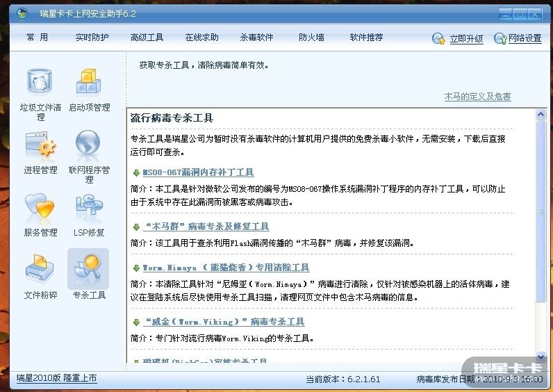Click the vertical scrollbar thumb
This screenshot has height=392, width=553.
pyautogui.click(x=540, y=211)
